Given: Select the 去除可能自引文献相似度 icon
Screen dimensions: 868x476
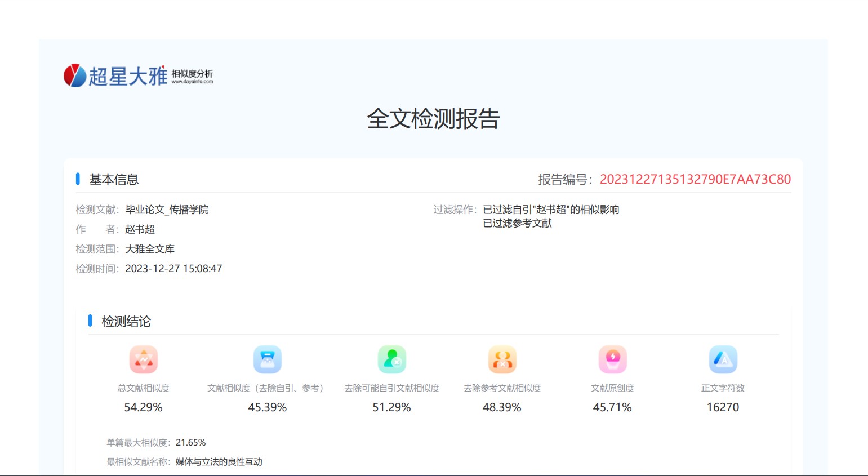Looking at the screenshot, I should 391,359.
